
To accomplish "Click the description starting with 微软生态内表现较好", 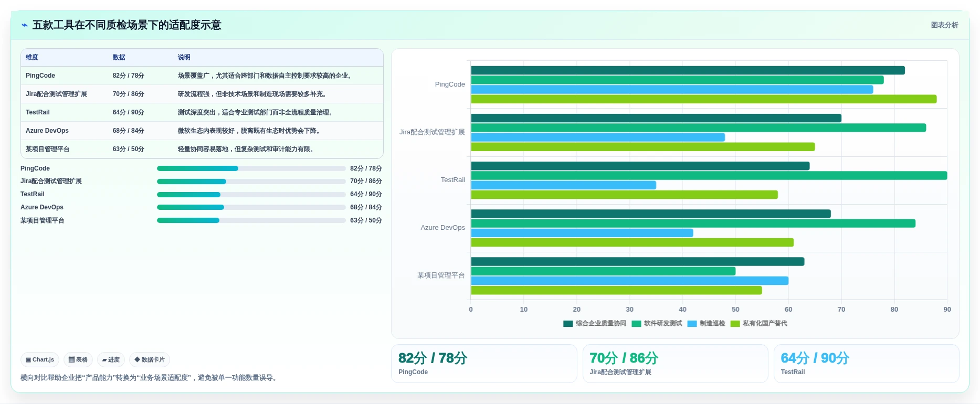I will 250,131.
